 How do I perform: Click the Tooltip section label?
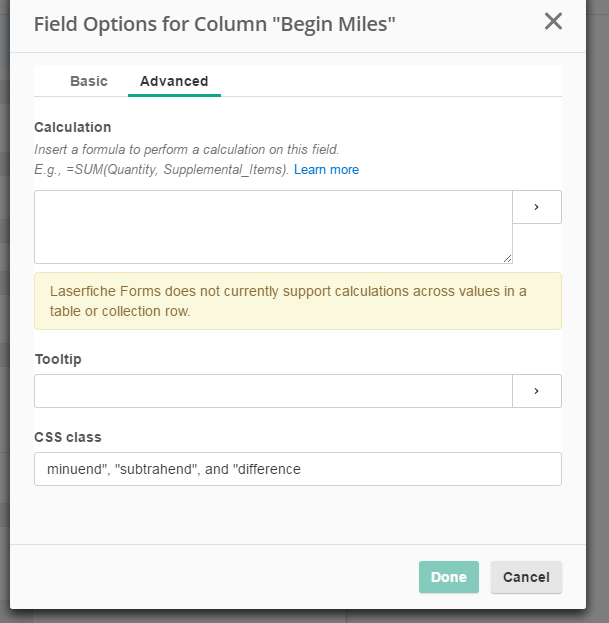tap(58, 359)
